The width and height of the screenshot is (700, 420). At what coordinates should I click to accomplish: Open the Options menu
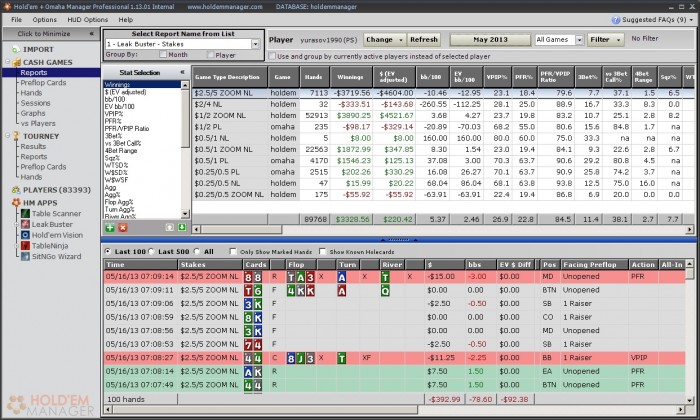[45, 20]
